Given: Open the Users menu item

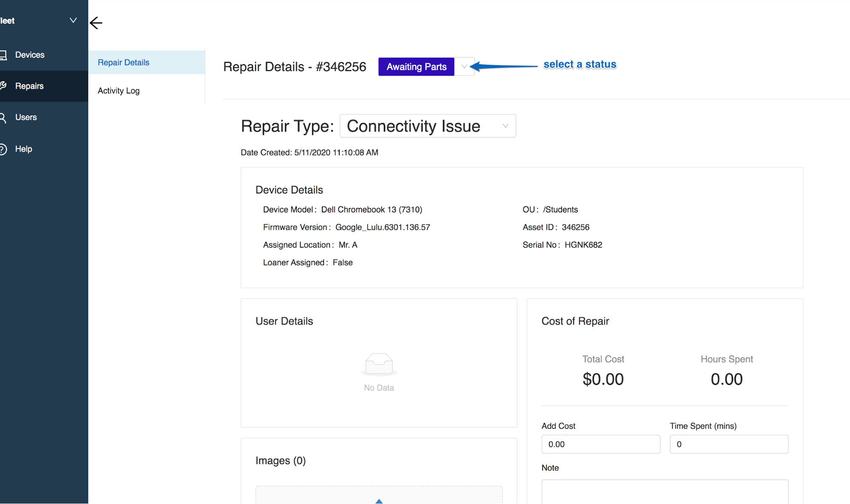Looking at the screenshot, I should [44, 117].
